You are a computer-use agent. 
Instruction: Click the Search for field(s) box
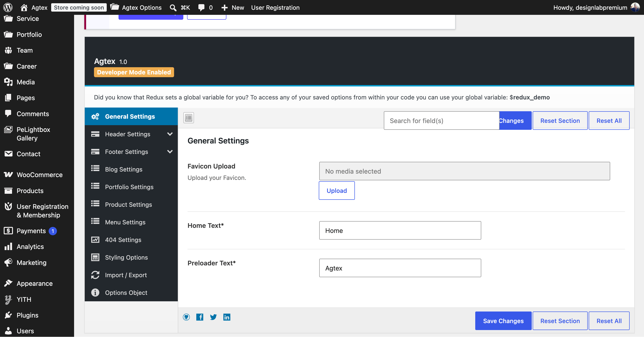pyautogui.click(x=441, y=121)
